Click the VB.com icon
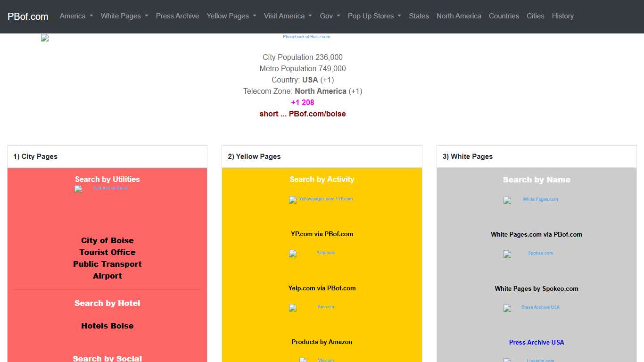644x362 pixels. point(303,360)
